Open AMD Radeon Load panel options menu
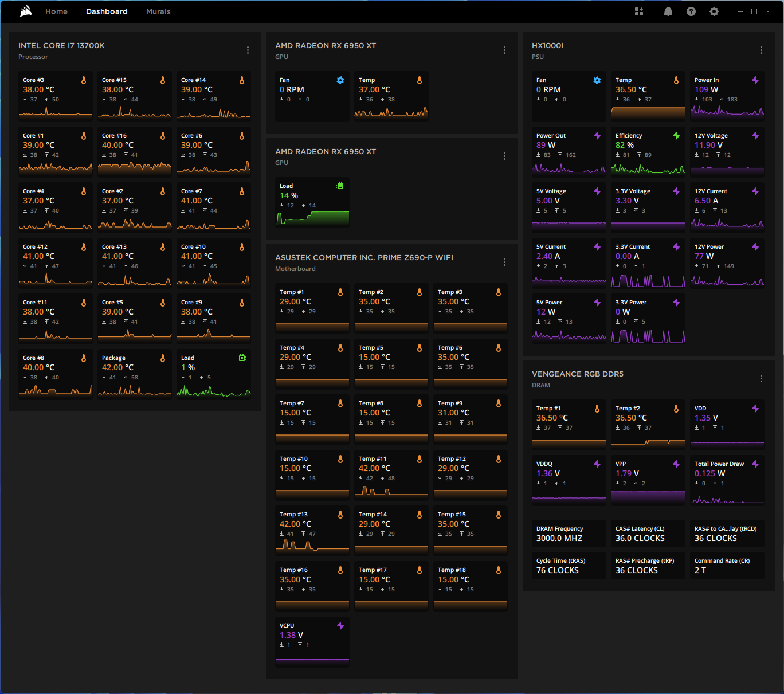 (x=504, y=156)
